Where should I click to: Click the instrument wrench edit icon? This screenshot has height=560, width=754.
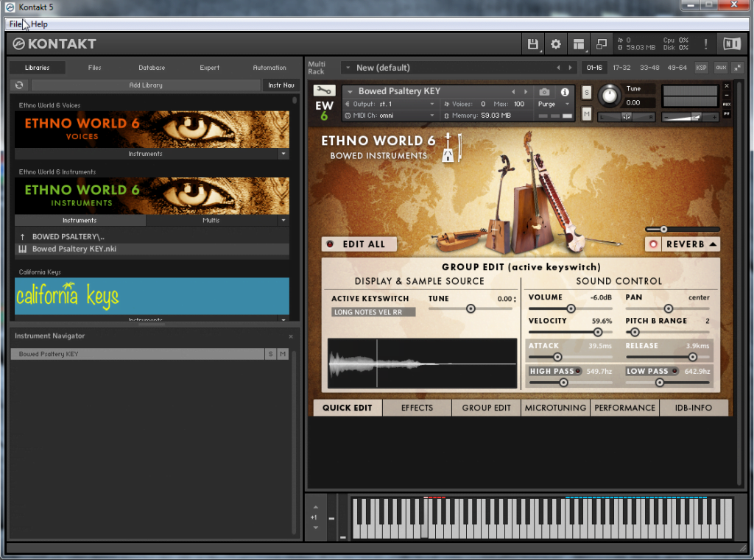coord(324,91)
